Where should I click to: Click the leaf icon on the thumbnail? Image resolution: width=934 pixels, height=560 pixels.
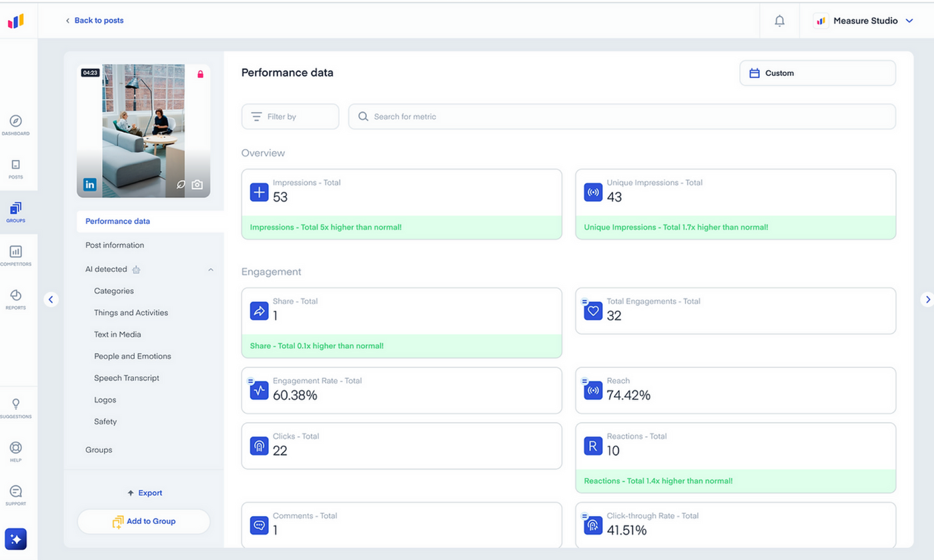coord(181,185)
